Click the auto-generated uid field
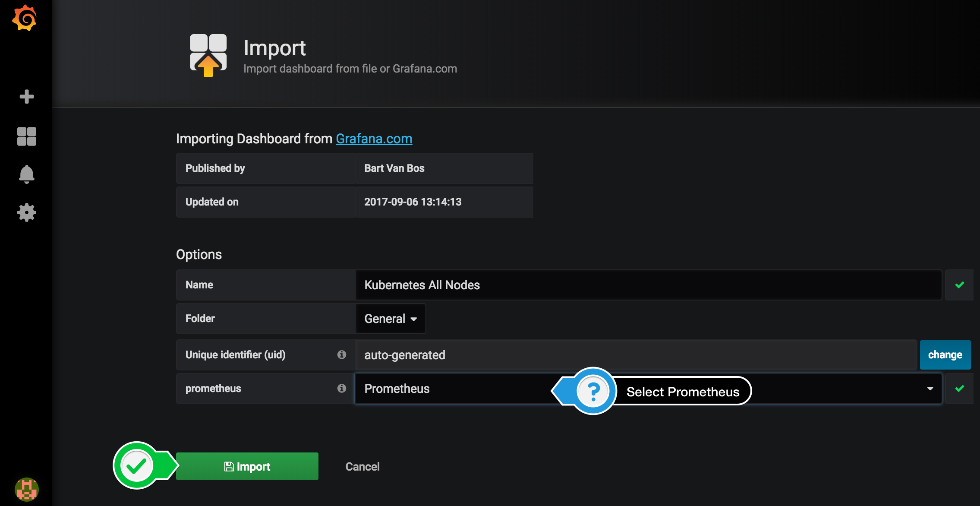The height and width of the screenshot is (506, 980). tap(637, 355)
